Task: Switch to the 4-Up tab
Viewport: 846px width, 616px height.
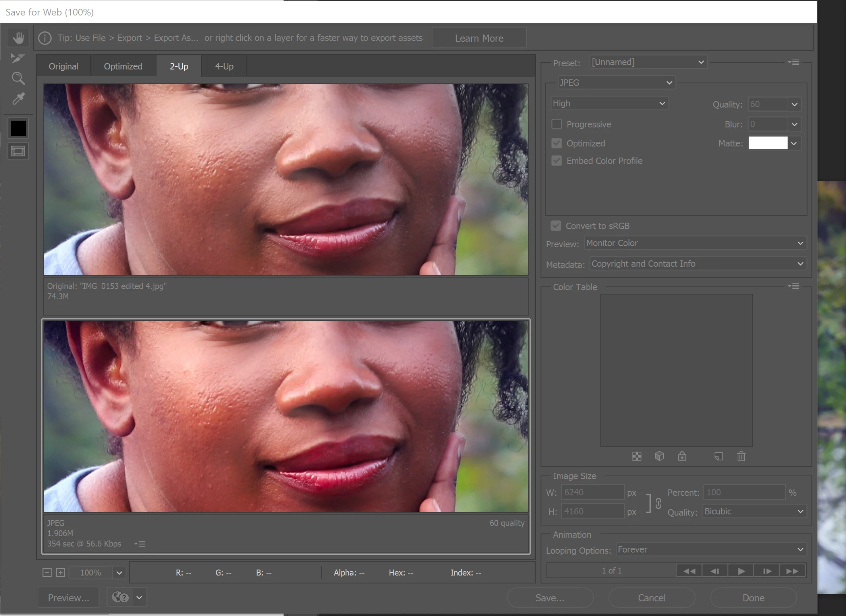Action: 224,66
